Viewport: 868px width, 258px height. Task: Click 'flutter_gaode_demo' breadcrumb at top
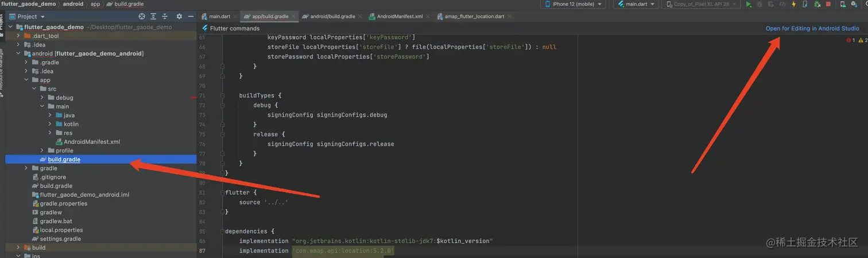[x=29, y=4]
